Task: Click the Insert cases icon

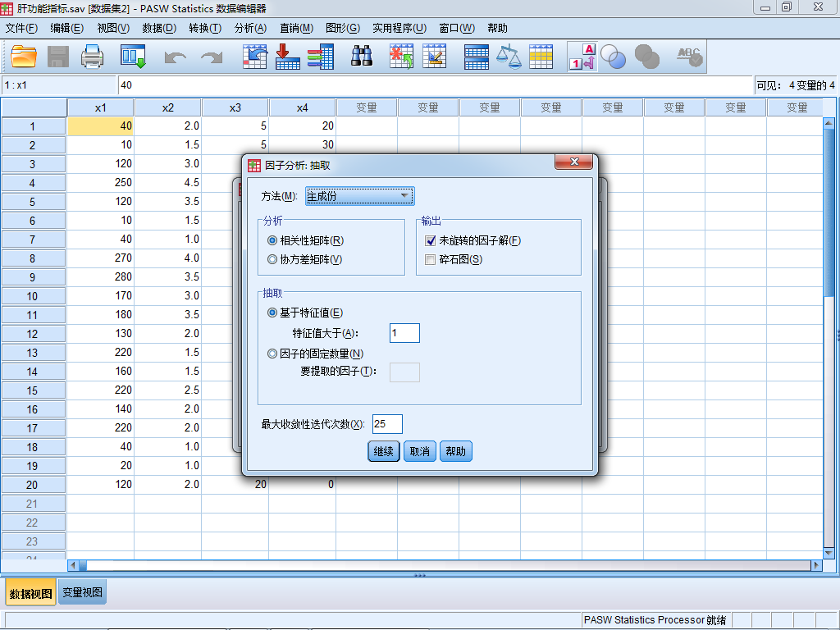Action: tap(401, 57)
